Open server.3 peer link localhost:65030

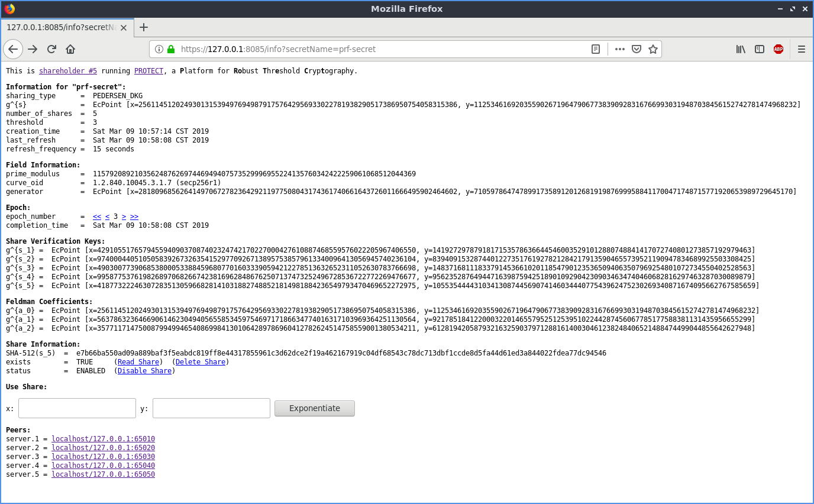(x=103, y=457)
